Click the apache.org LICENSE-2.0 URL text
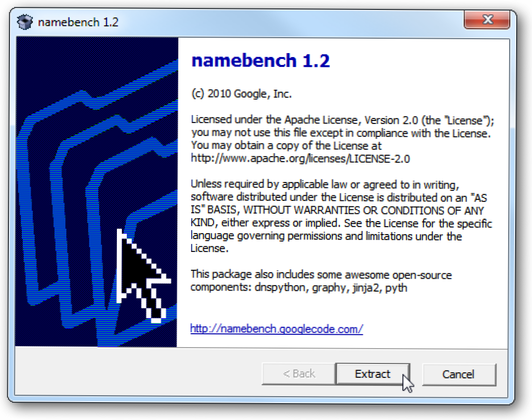532x420 pixels. [300, 159]
